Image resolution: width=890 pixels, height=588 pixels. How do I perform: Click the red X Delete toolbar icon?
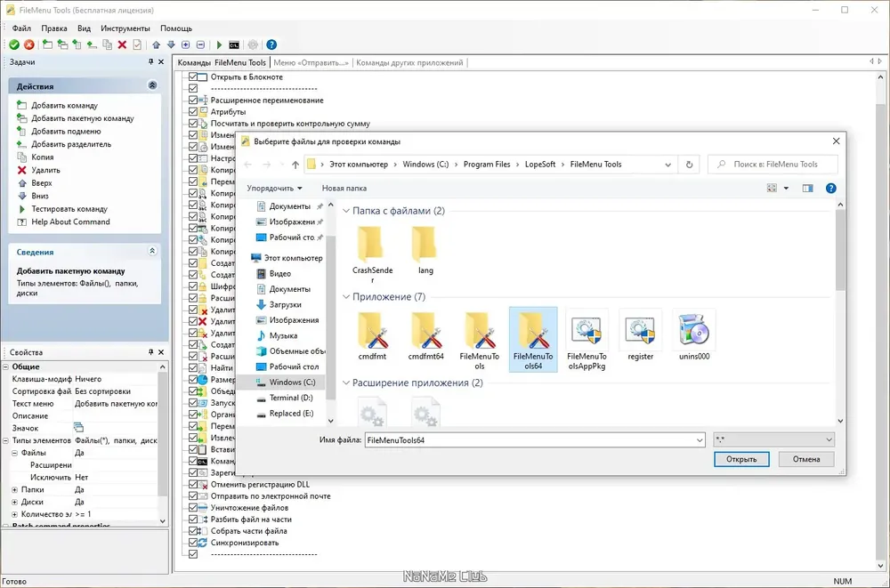click(122, 44)
